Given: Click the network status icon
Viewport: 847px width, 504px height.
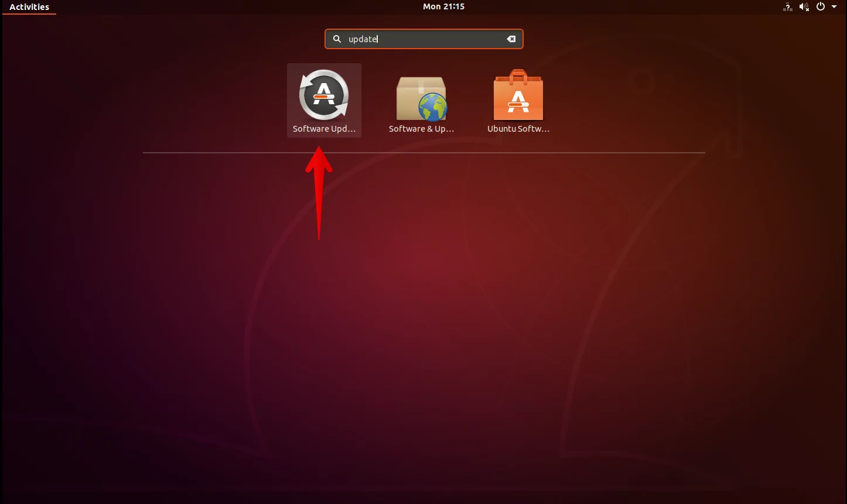Looking at the screenshot, I should click(x=788, y=7).
